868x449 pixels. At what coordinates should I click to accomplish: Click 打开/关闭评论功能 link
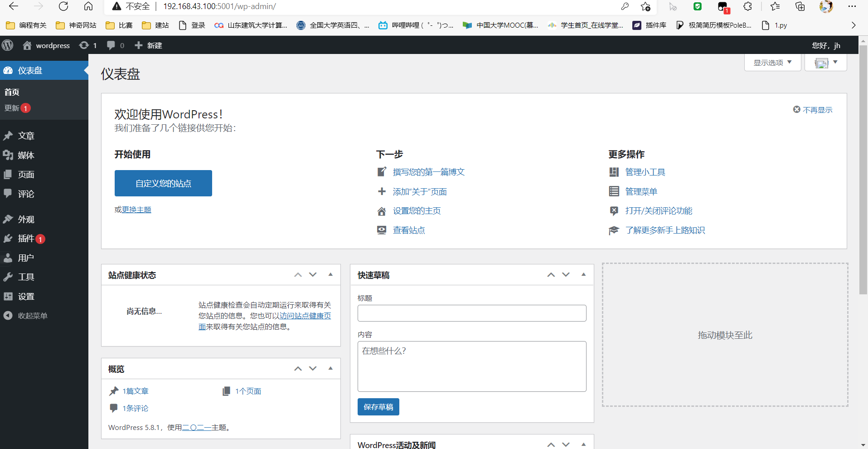click(x=659, y=211)
